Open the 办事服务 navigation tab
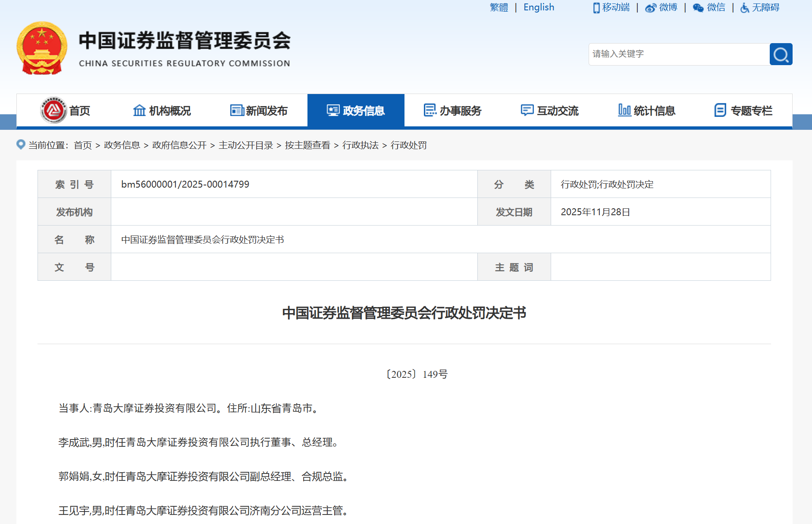 click(452, 111)
